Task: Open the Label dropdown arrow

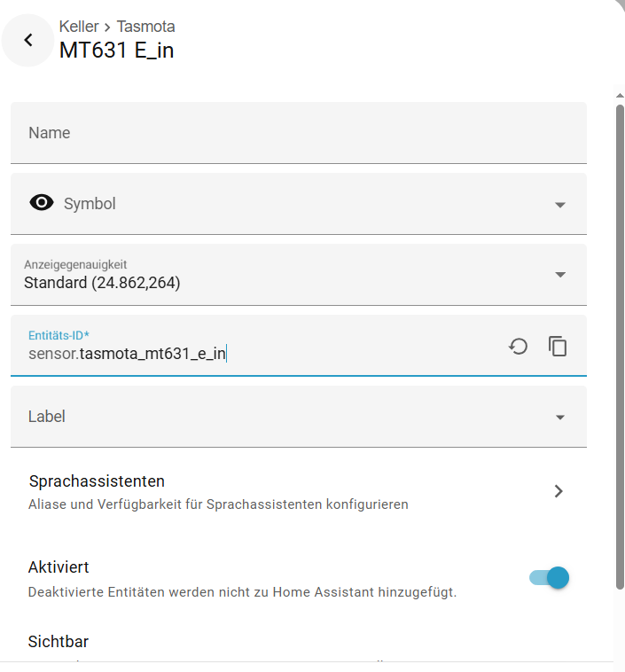Action: pos(560,417)
